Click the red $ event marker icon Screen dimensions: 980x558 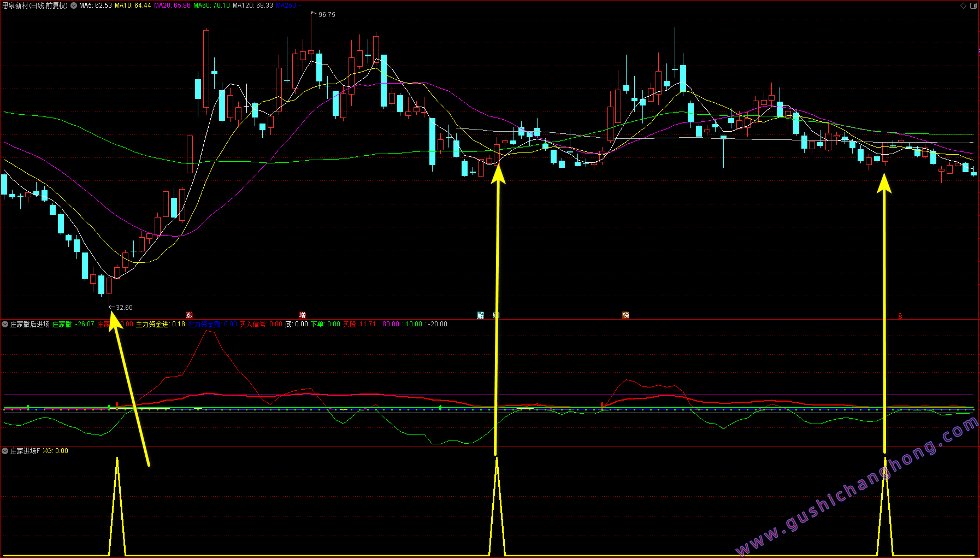[x=900, y=316]
